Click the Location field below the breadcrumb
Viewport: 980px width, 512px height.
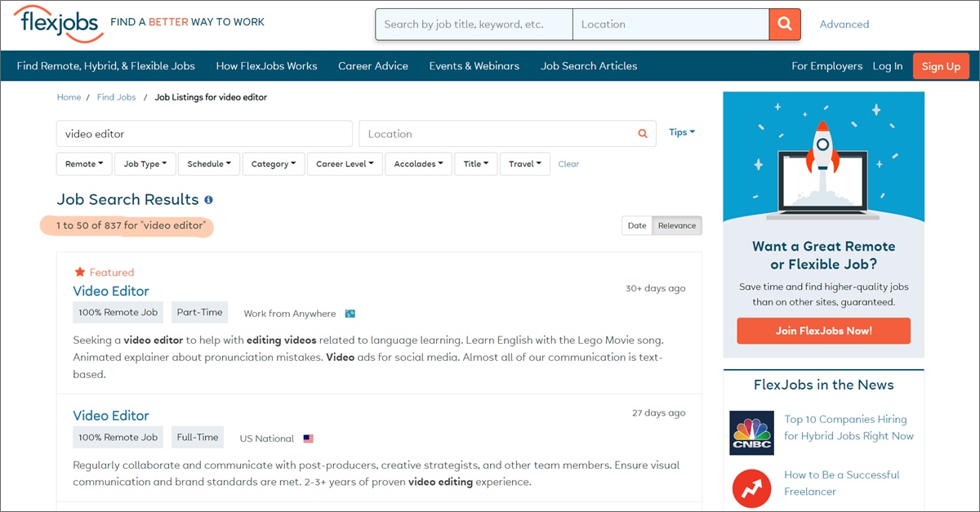click(x=507, y=134)
